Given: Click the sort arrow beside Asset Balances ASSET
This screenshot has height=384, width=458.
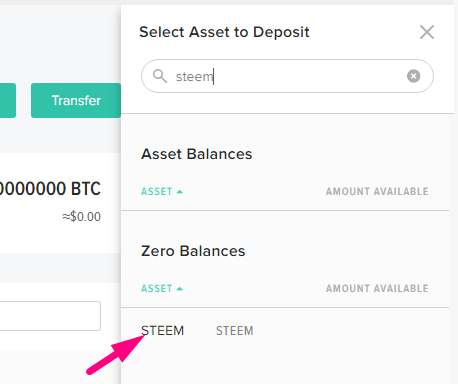Looking at the screenshot, I should (180, 192).
